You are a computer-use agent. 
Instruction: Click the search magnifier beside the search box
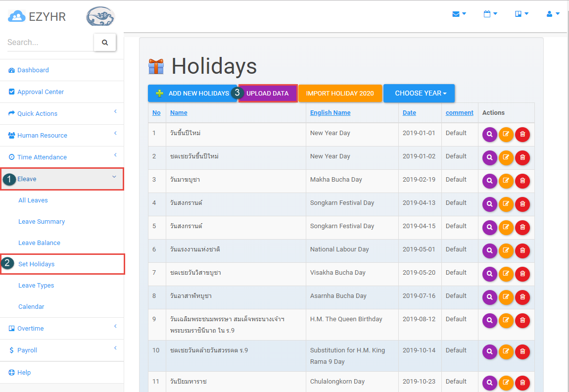[104, 43]
